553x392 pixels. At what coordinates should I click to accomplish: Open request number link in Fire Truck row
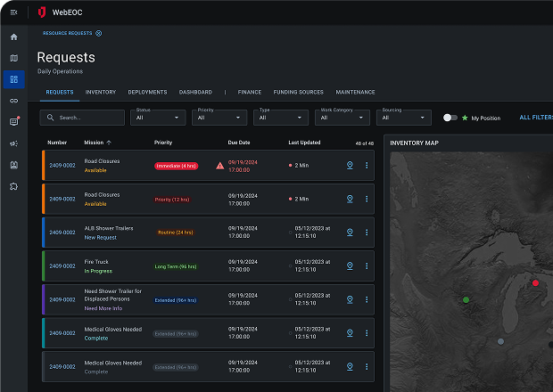[62, 265]
